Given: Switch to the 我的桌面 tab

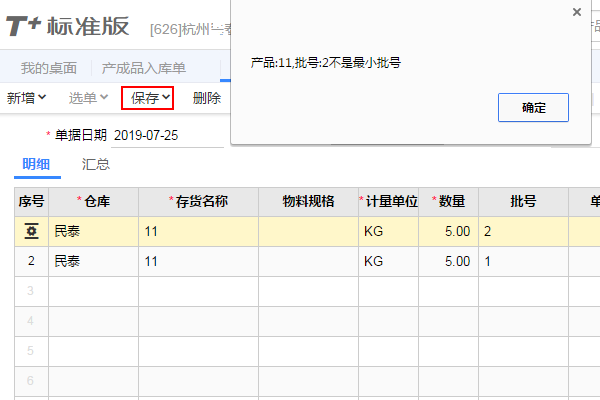Looking at the screenshot, I should click(49, 68).
